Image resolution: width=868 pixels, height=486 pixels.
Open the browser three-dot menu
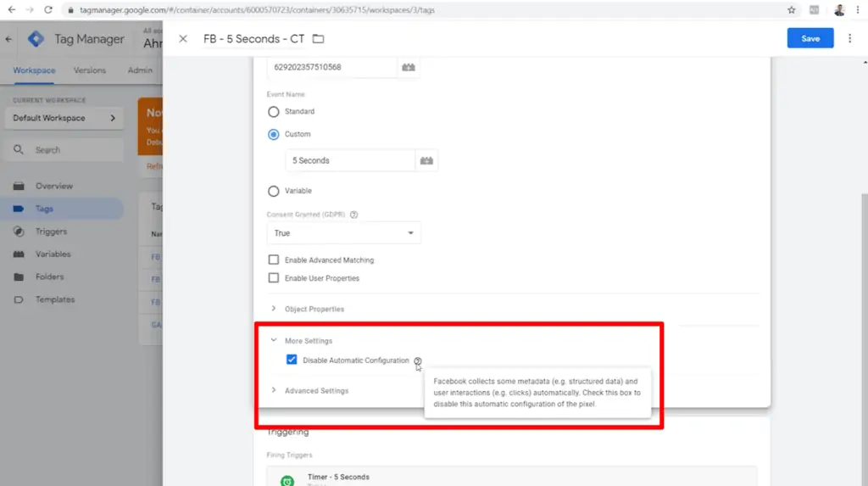(858, 9)
